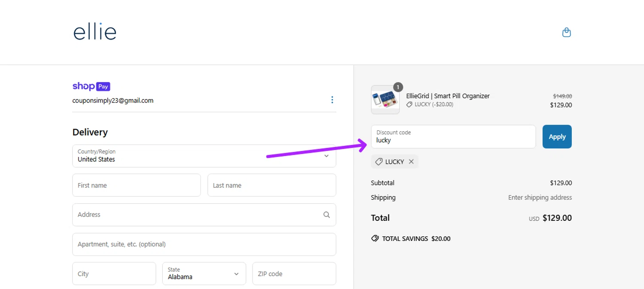Click the couponsimply23@gmail.com email text
Viewport: 644px width, 289px height.
click(113, 101)
